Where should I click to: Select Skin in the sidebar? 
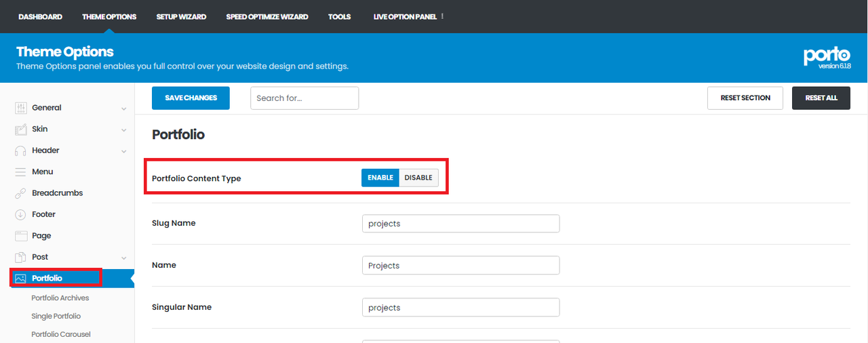(40, 129)
